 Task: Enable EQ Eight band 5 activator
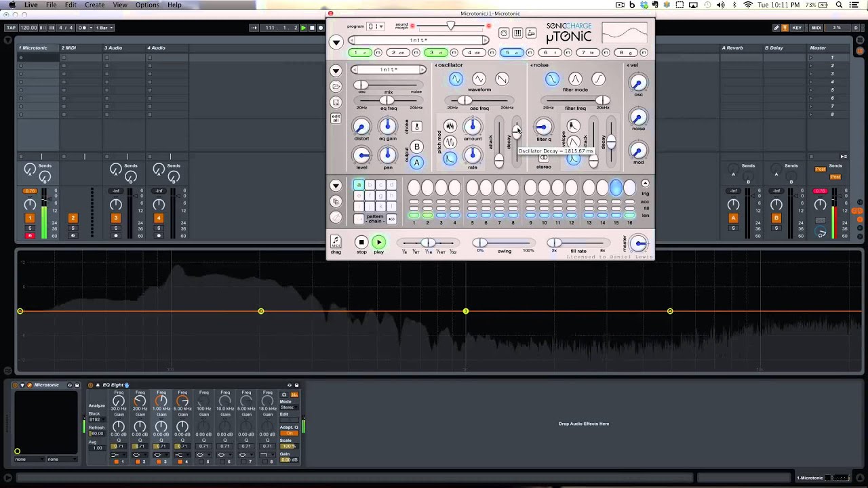tap(201, 462)
